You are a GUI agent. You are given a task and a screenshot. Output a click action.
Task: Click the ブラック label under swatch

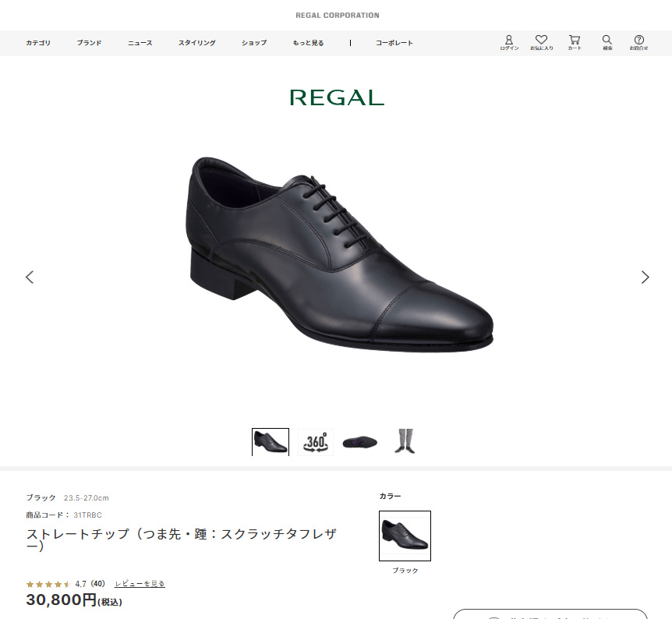pos(405,571)
